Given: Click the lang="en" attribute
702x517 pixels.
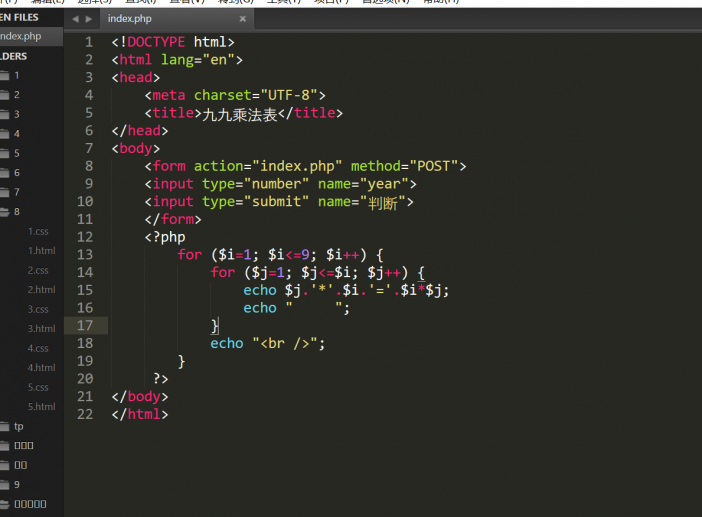Looking at the screenshot, I should point(198,60).
